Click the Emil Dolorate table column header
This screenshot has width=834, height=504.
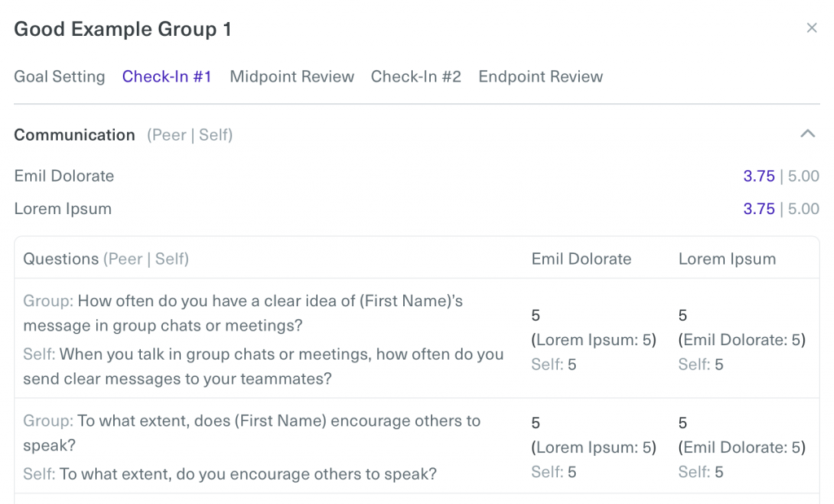582,259
